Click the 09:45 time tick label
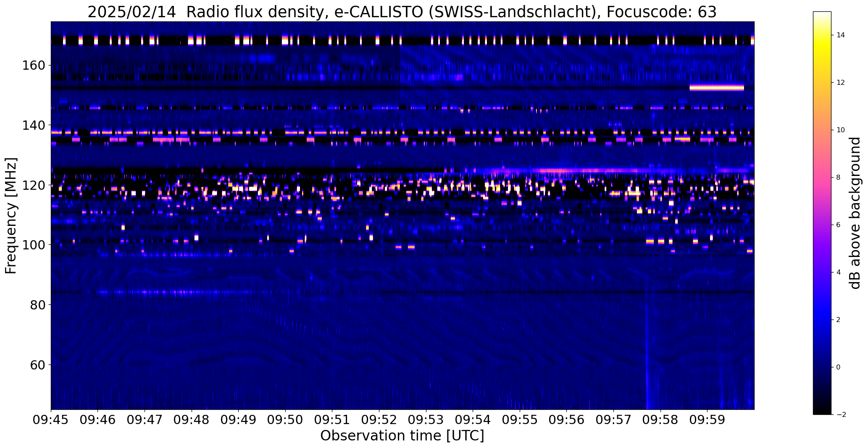Viewport: 868px width, 448px height. 51,419
